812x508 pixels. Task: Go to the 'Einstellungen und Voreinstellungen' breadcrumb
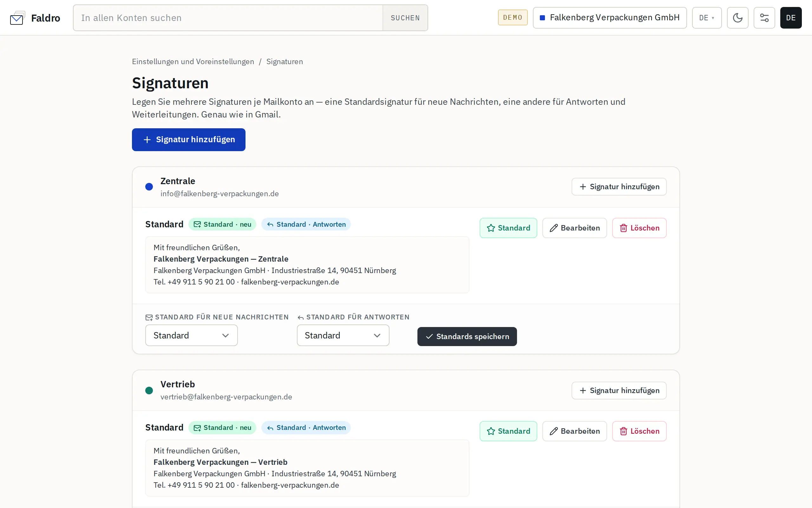pyautogui.click(x=193, y=62)
